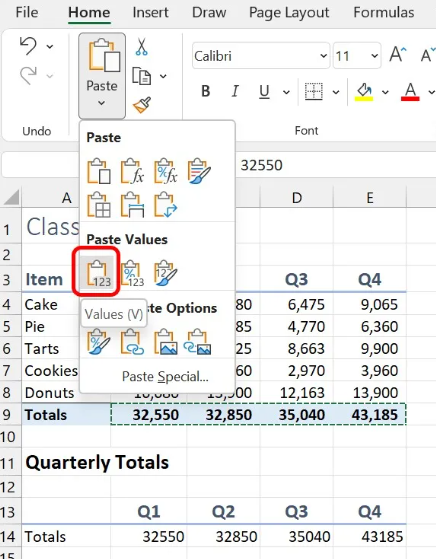Open the Fill Color dropdown arrow

point(385,92)
